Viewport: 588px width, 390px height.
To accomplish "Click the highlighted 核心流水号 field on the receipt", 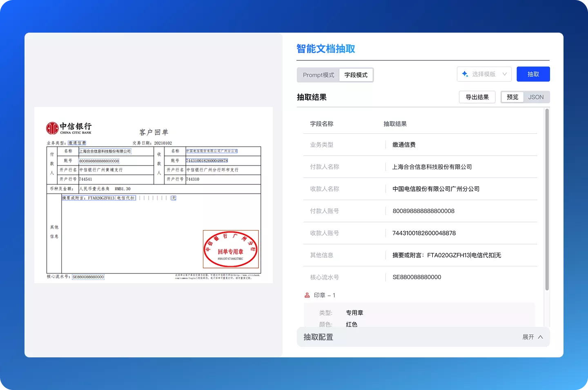I will point(88,277).
